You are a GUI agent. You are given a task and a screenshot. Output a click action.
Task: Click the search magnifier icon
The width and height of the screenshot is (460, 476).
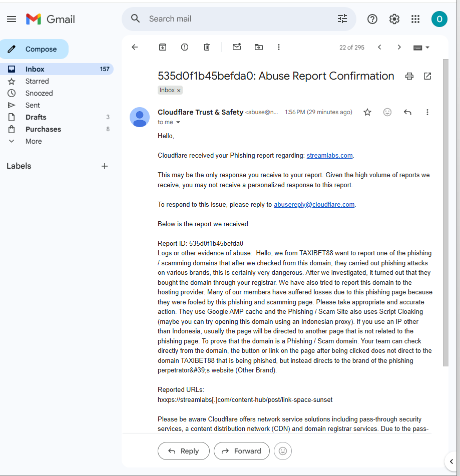[x=136, y=19]
